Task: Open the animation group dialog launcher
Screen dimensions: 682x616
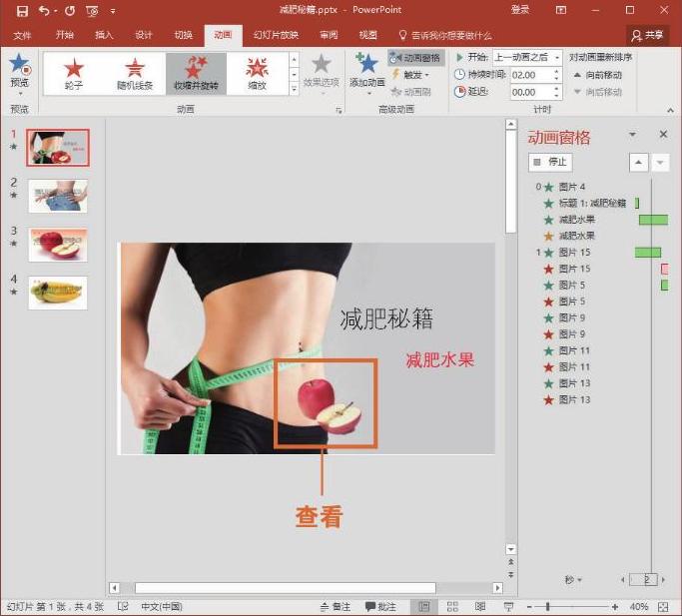Action: 339,111
